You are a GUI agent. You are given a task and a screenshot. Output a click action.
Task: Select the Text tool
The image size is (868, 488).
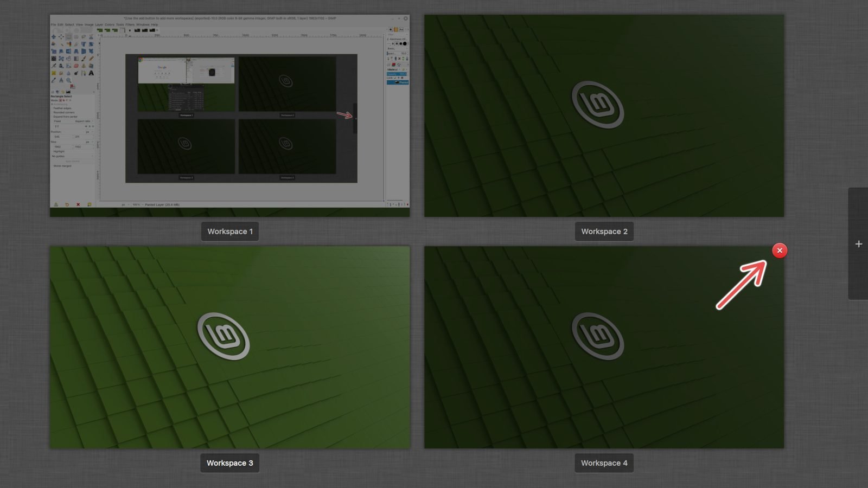click(x=91, y=73)
